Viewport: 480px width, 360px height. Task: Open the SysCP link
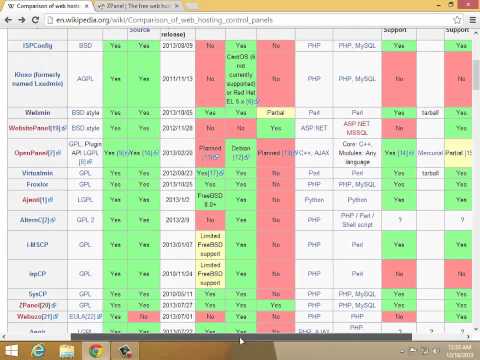37,294
